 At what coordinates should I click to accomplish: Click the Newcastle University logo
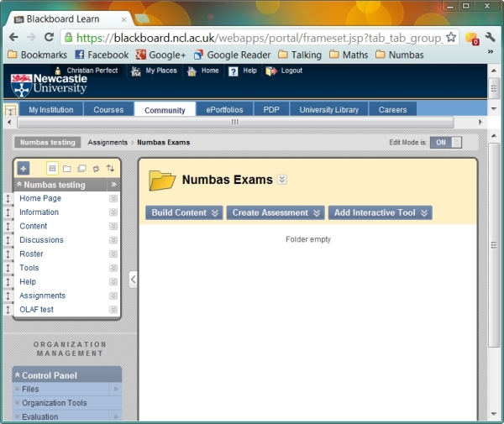point(49,85)
